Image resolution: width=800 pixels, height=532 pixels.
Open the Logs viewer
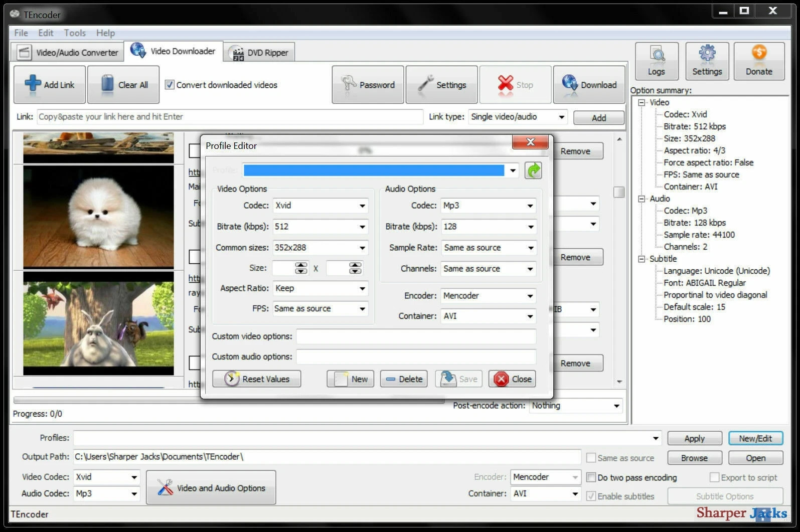click(657, 61)
